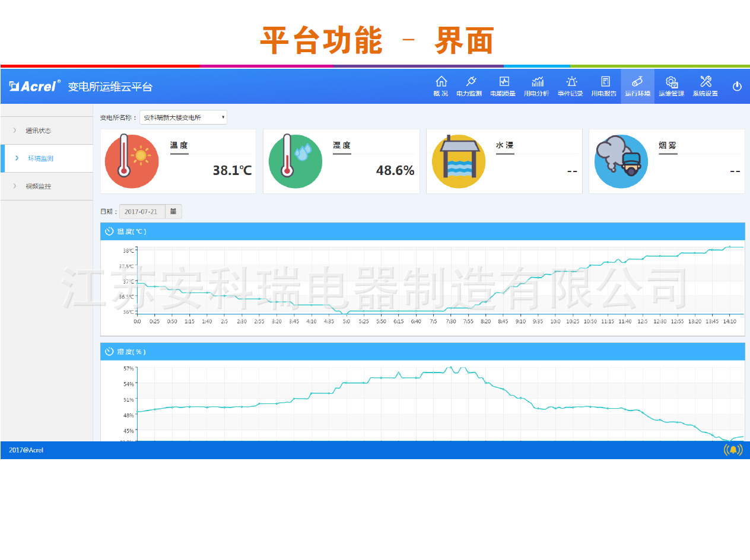Click the clock icon beside 湿度(%)
The width and height of the screenshot is (750, 560).
(x=109, y=352)
